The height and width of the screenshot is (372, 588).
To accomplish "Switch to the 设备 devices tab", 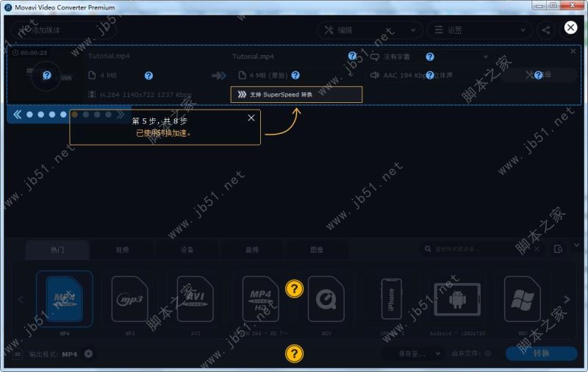I will click(187, 250).
